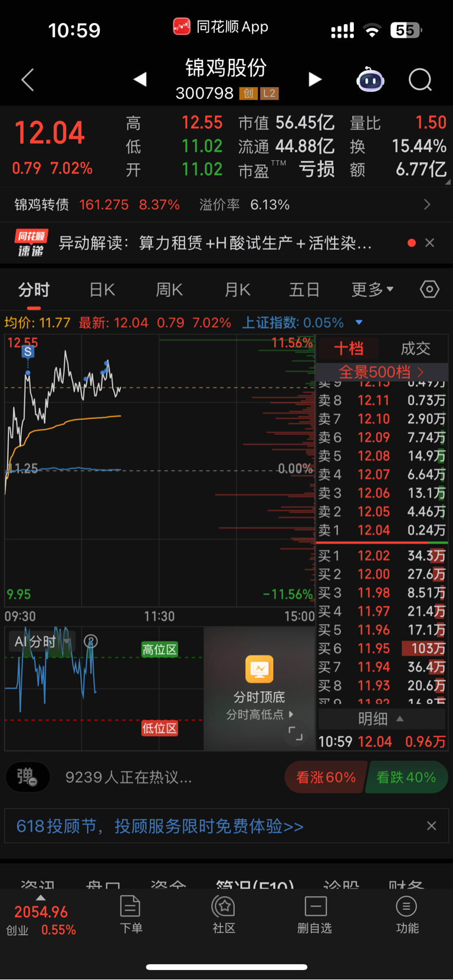This screenshot has width=453, height=980.
Task: Switch to 五日 chart tab
Action: 304,289
